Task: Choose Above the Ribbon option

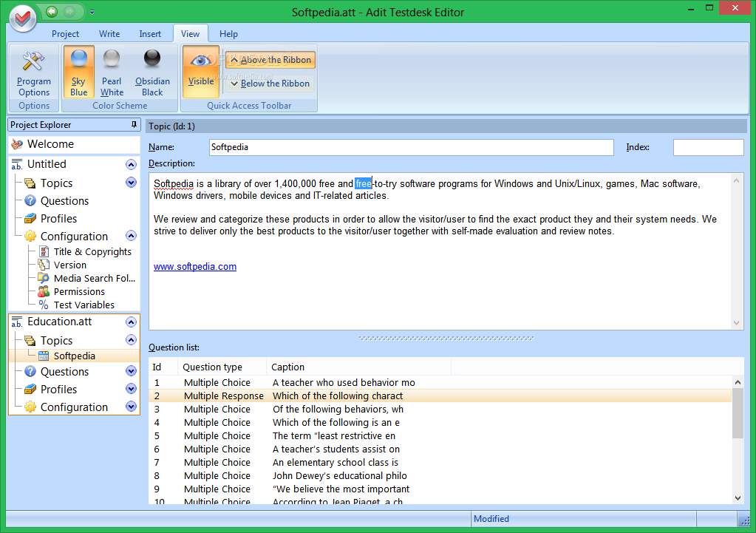Action: [270, 60]
